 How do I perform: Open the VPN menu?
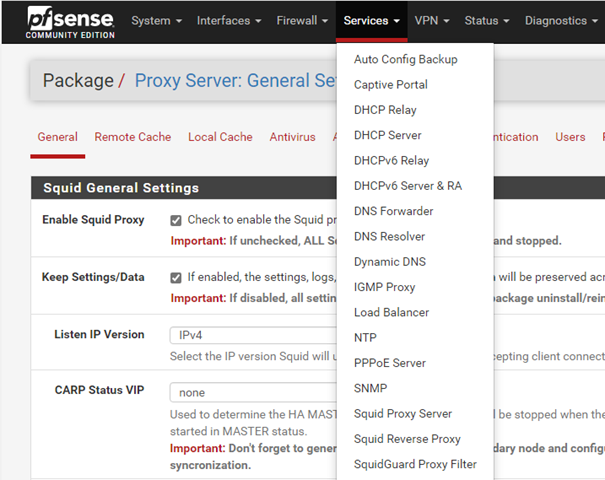click(x=432, y=21)
